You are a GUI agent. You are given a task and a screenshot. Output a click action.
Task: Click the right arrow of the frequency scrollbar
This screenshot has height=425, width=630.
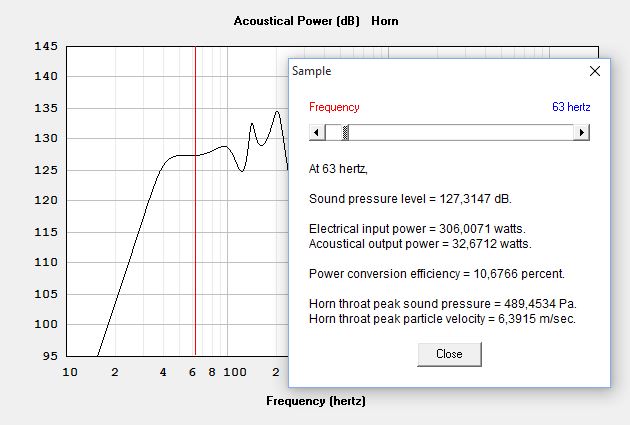pyautogui.click(x=581, y=132)
